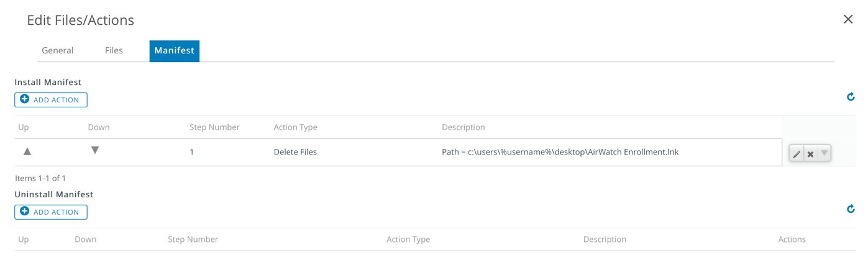Viewport: 868px width, 273px height.
Task: Move step 1 down with the down arrow
Action: pyautogui.click(x=95, y=150)
